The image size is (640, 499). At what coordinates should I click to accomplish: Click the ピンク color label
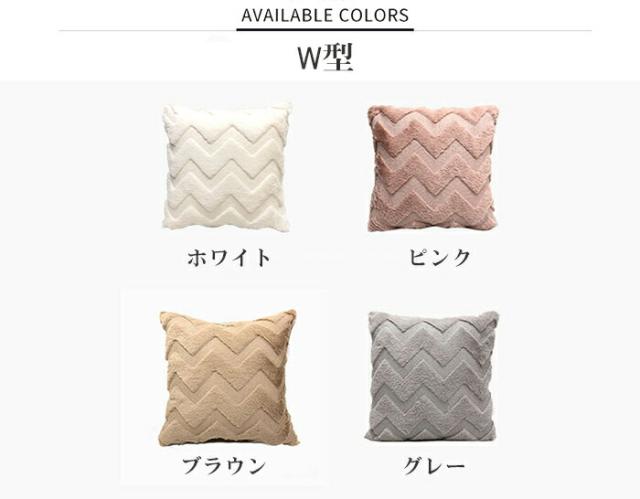tap(440, 258)
